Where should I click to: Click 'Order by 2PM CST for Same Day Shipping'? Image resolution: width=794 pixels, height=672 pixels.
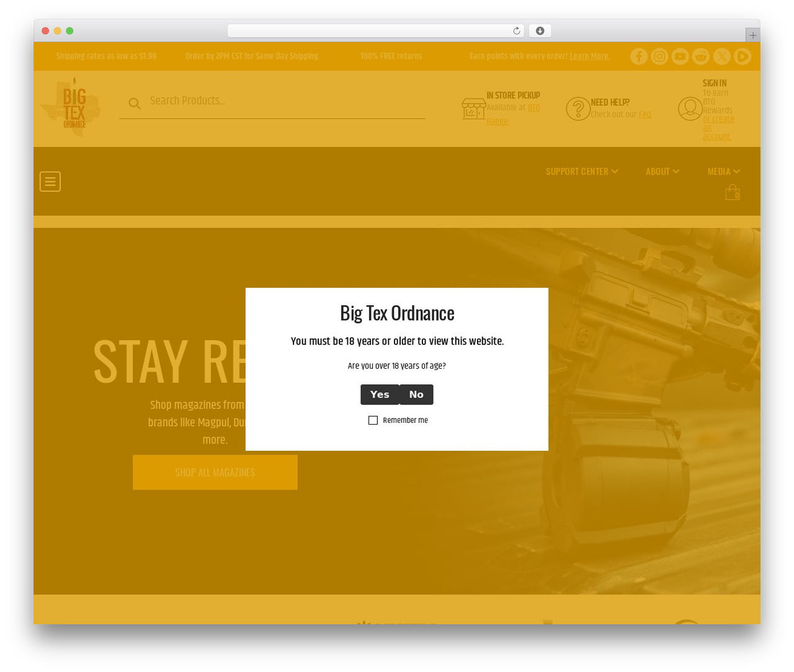[x=252, y=56]
